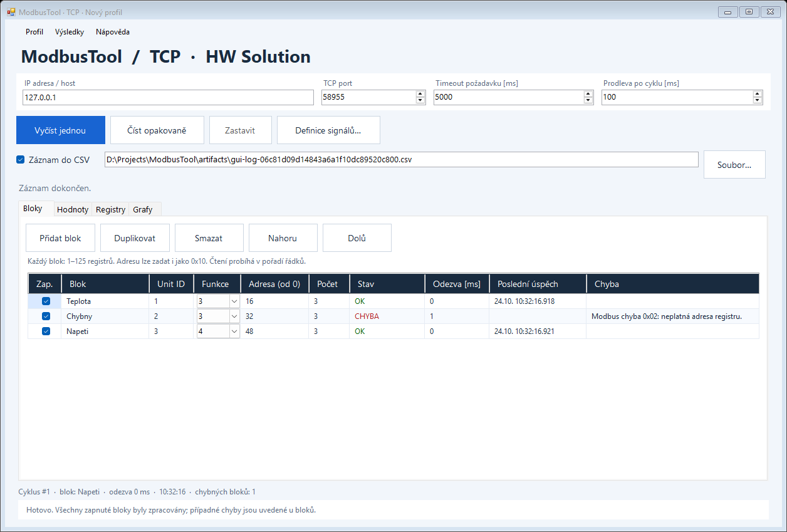Viewport: 787px width, 532px height.
Task: Uncheck the Zap. checkbox for Napeti block
Action: 46,331
